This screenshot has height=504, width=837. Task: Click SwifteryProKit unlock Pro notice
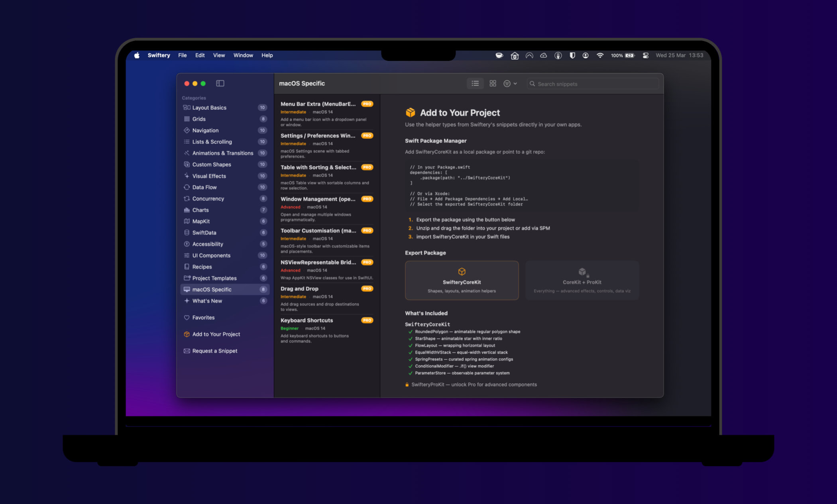tap(471, 384)
